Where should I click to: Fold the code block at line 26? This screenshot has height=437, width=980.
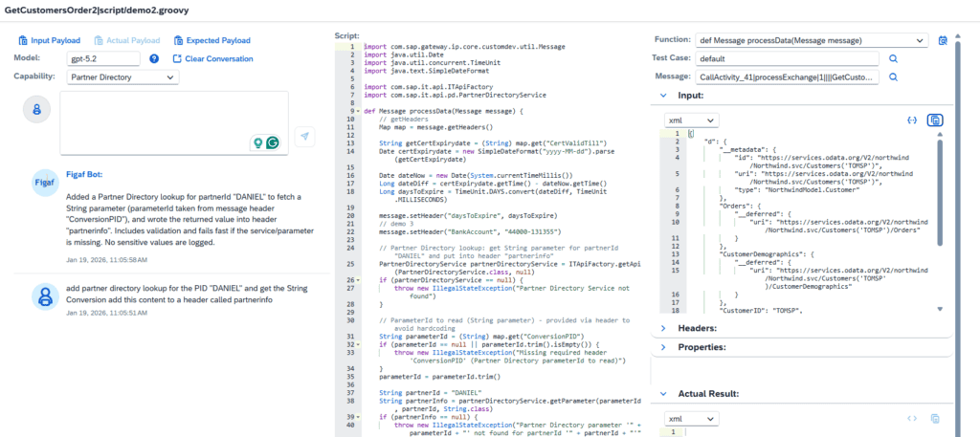click(x=358, y=280)
